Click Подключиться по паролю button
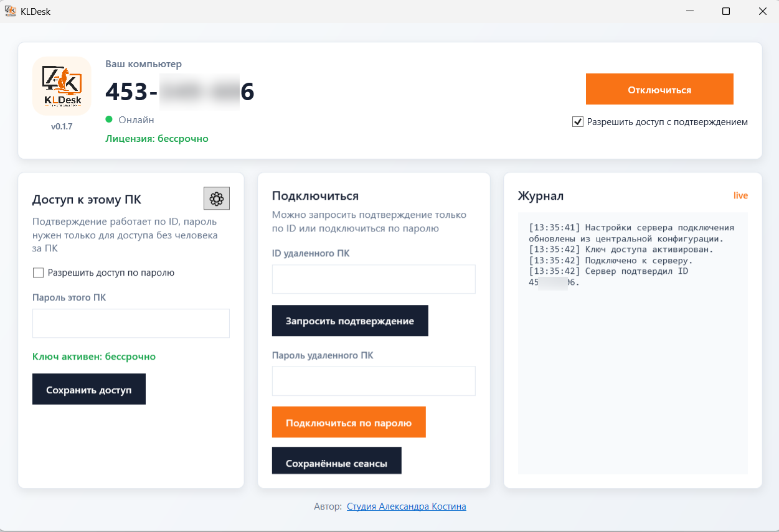Image resolution: width=779 pixels, height=532 pixels. point(349,422)
